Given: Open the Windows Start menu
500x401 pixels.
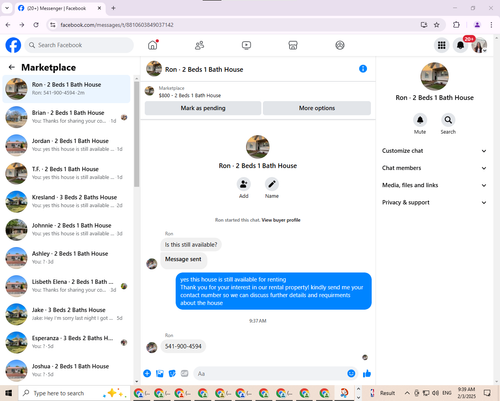Looking at the screenshot, I should click(x=8, y=393).
